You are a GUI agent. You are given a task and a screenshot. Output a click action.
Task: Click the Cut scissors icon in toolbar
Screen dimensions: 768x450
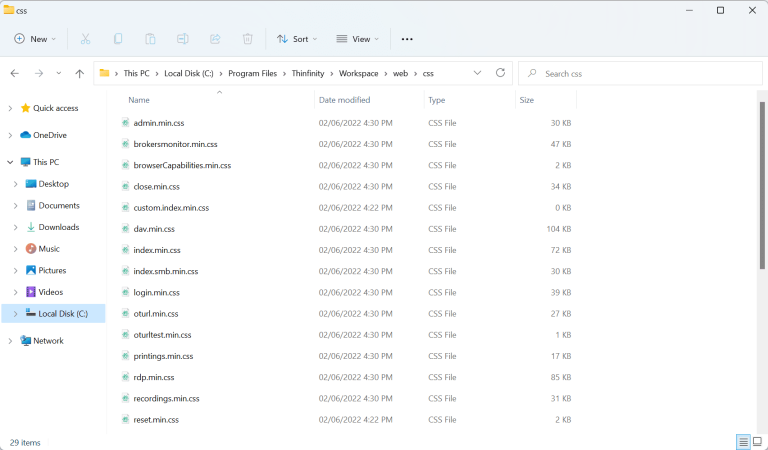85,39
